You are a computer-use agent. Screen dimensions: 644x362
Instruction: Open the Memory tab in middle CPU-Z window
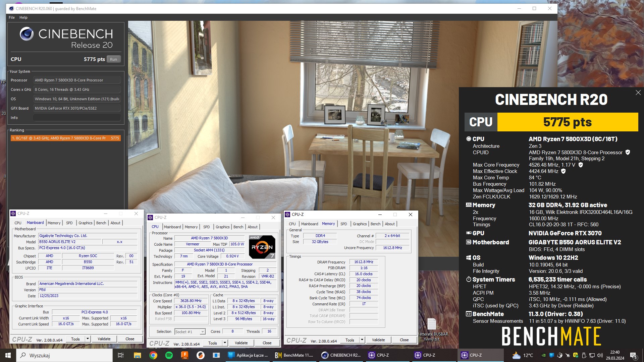click(191, 227)
